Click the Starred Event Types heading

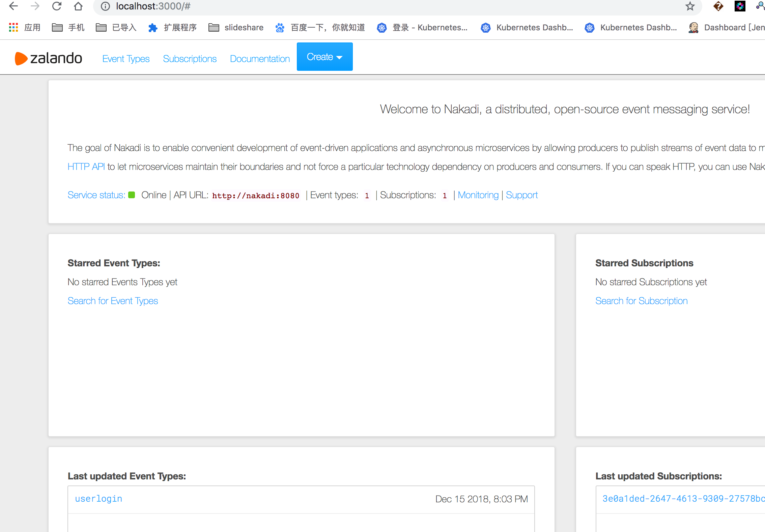114,263
